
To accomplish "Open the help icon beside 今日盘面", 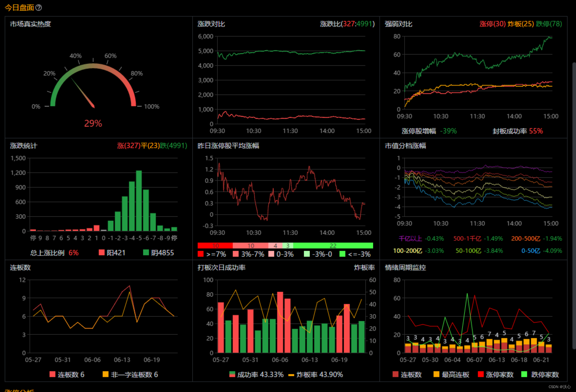I will point(39,7).
